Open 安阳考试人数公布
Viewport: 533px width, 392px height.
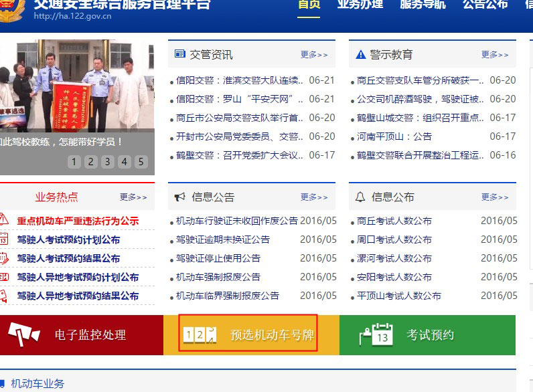pos(394,277)
